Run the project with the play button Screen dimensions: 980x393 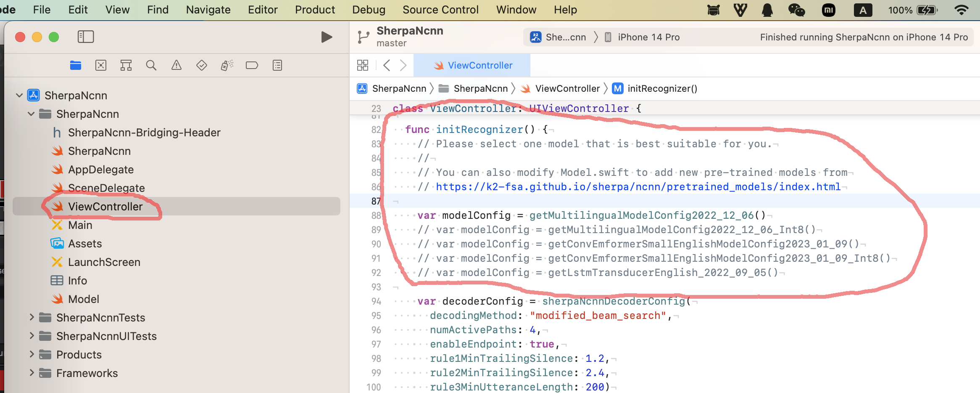(x=327, y=37)
